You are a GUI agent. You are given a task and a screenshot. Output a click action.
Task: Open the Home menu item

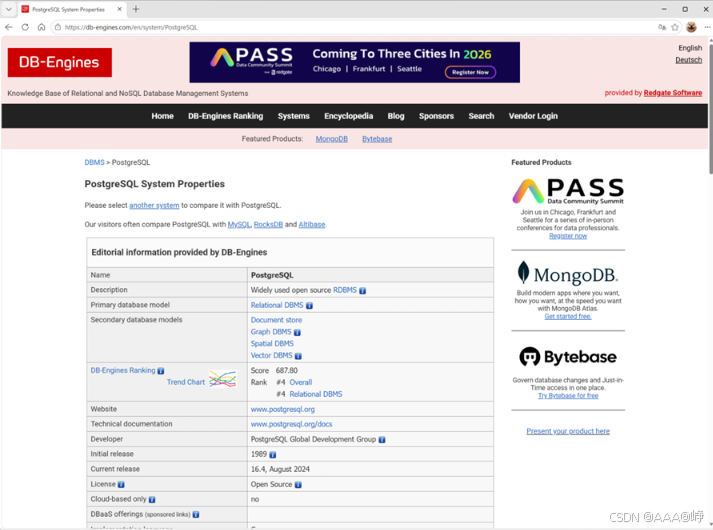point(162,116)
